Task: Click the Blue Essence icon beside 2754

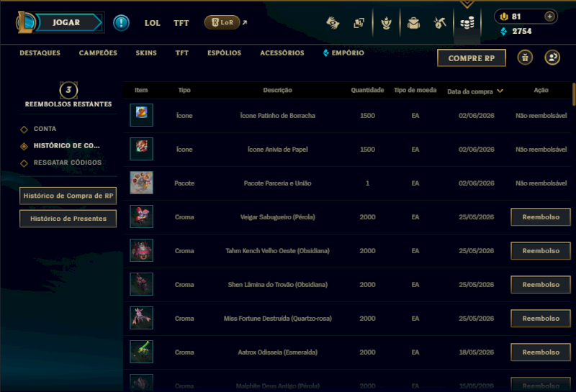Action: 503,31
